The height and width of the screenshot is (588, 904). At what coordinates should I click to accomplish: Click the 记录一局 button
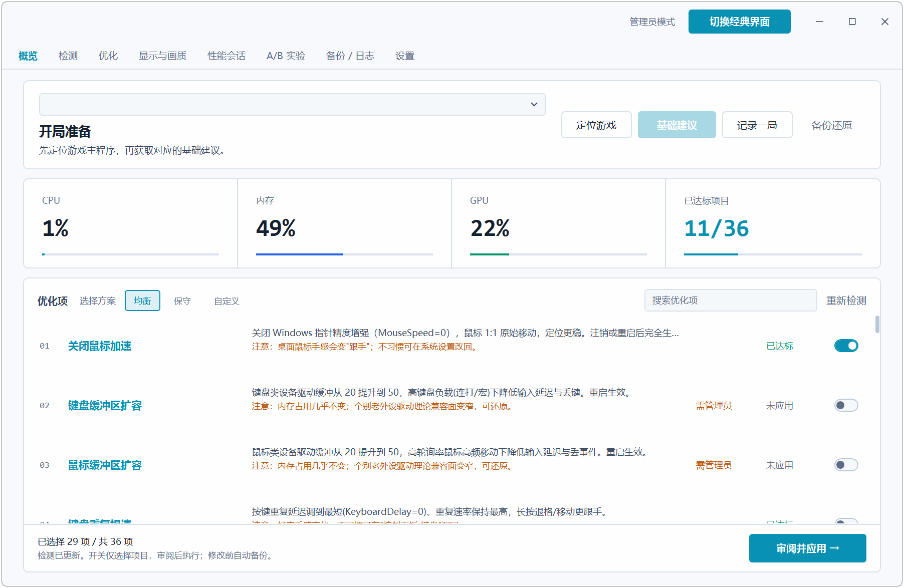pos(757,125)
